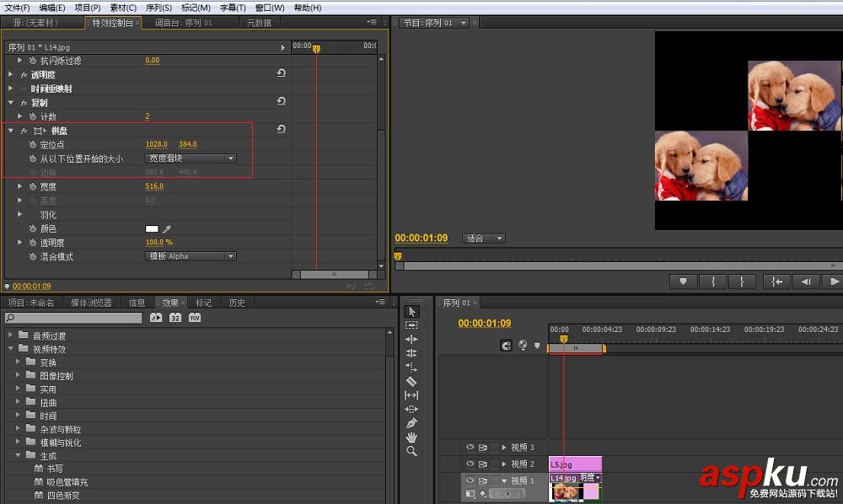Screen dimensions: 843x504
Task: Hide the 视频 3 track eye
Action: pyautogui.click(x=470, y=447)
